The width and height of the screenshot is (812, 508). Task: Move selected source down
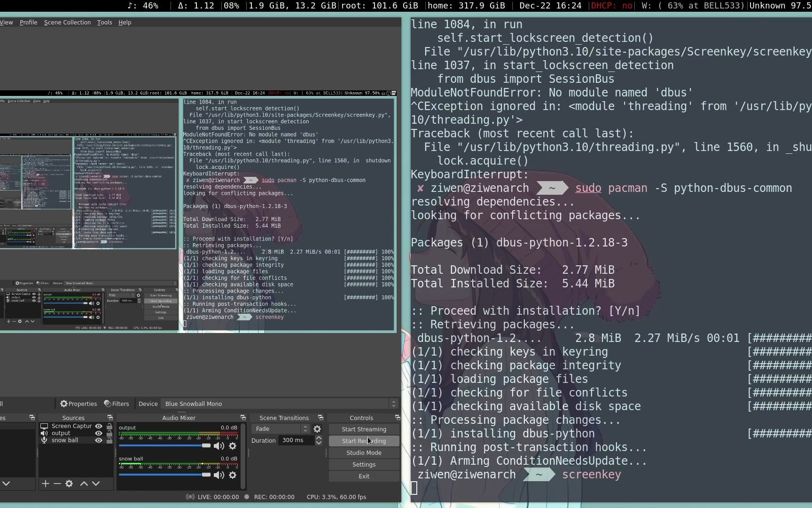click(x=96, y=484)
